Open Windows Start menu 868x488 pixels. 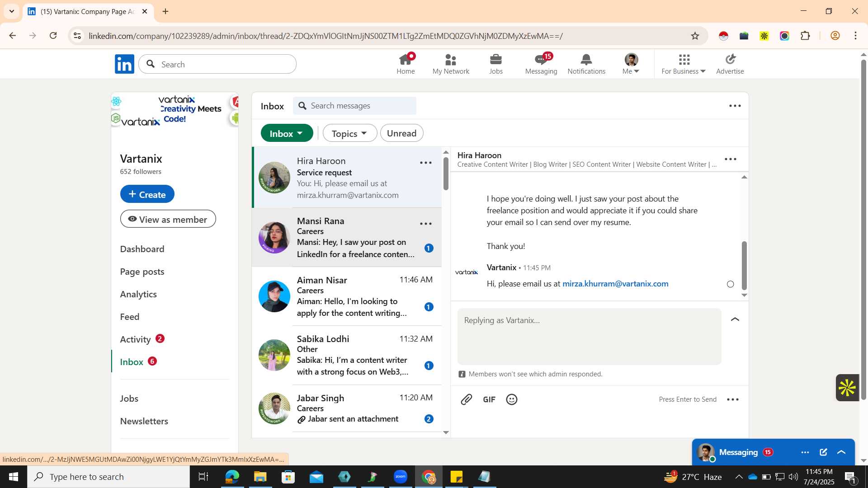pos(13,477)
